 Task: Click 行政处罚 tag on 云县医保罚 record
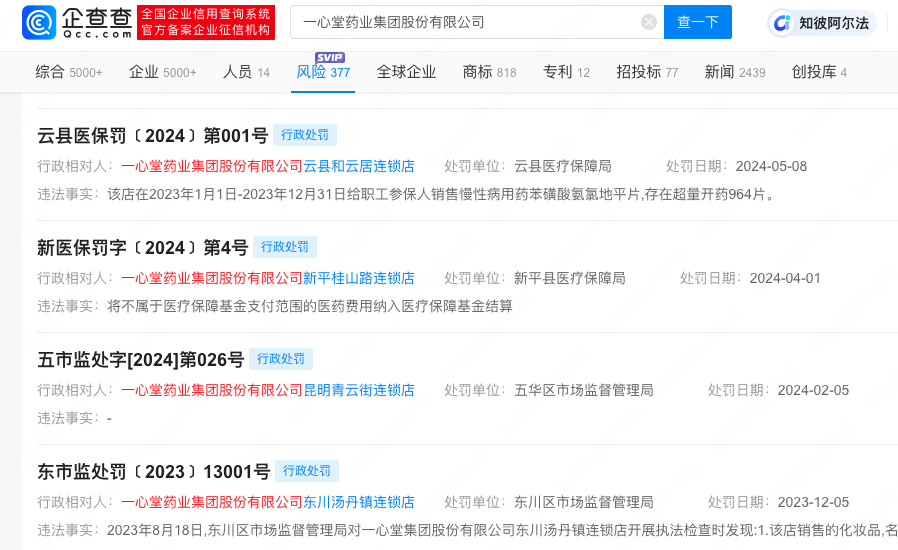point(305,135)
